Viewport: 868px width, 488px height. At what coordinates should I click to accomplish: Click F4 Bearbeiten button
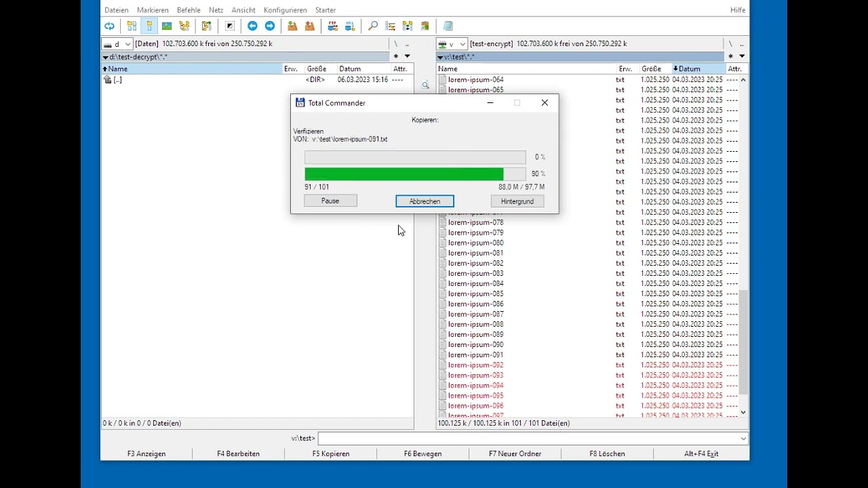238,454
